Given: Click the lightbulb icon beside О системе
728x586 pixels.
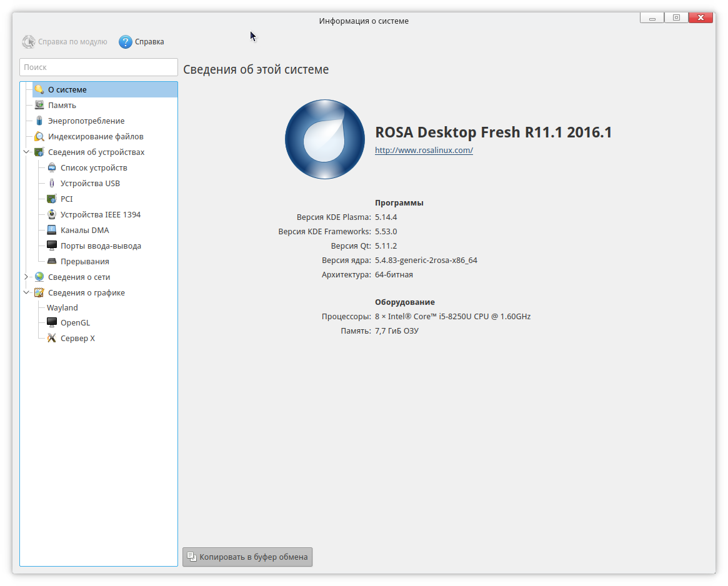Looking at the screenshot, I should point(39,89).
